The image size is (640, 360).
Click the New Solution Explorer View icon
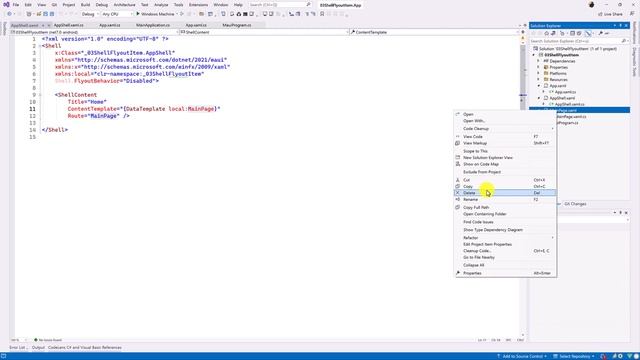458,158
